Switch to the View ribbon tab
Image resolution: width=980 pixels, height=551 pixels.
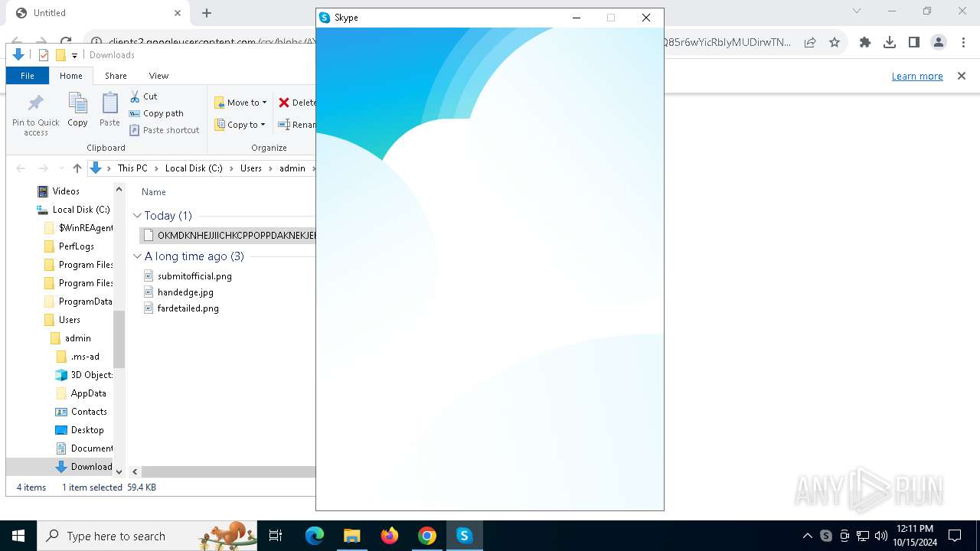(158, 76)
